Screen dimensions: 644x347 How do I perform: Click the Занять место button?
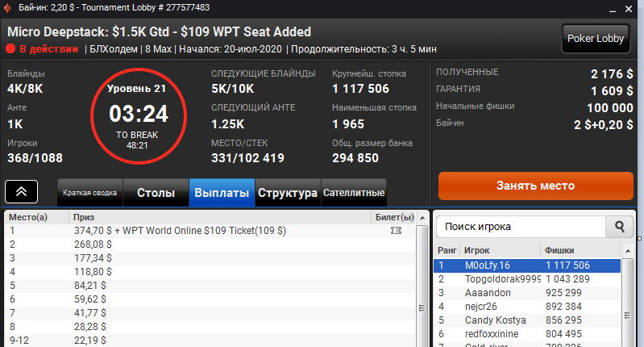535,186
